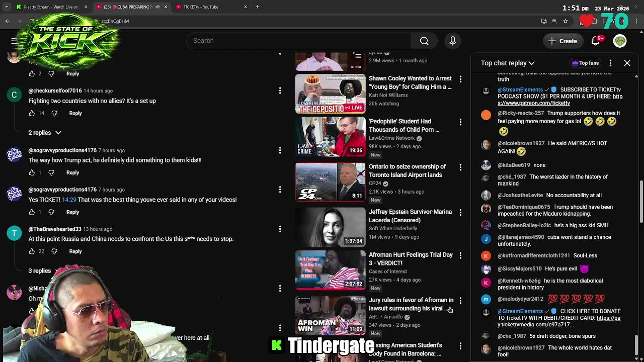Like the 'Yes TICKET!' comment
644x362 pixels.
[32, 212]
